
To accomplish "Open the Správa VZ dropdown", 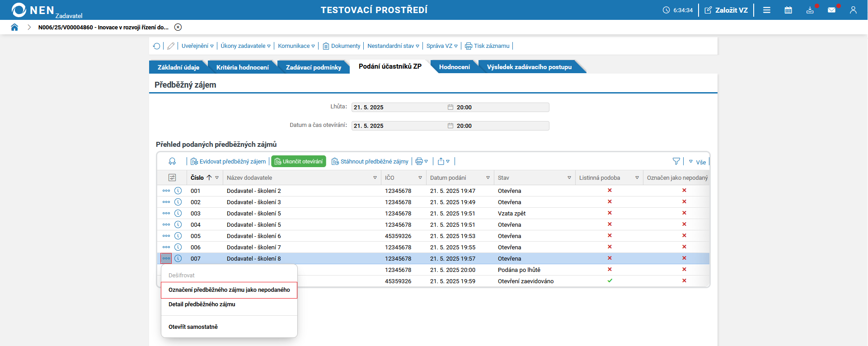I will click(x=442, y=46).
